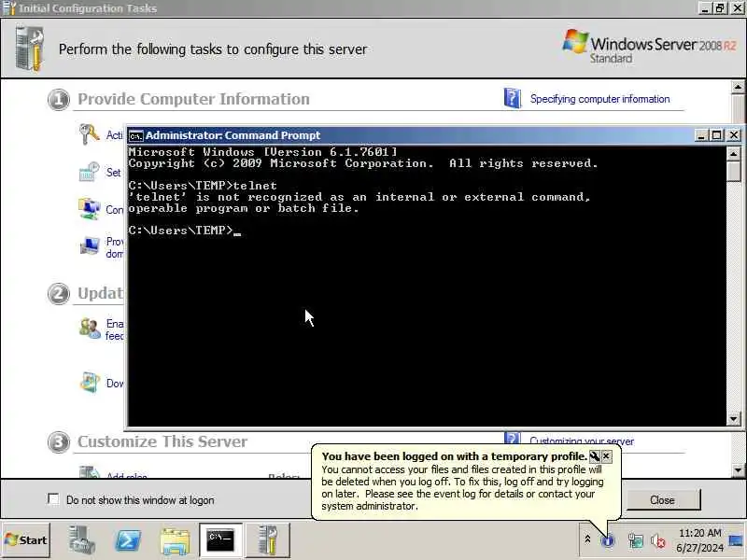Select the Command Prompt taskbar button

220,540
